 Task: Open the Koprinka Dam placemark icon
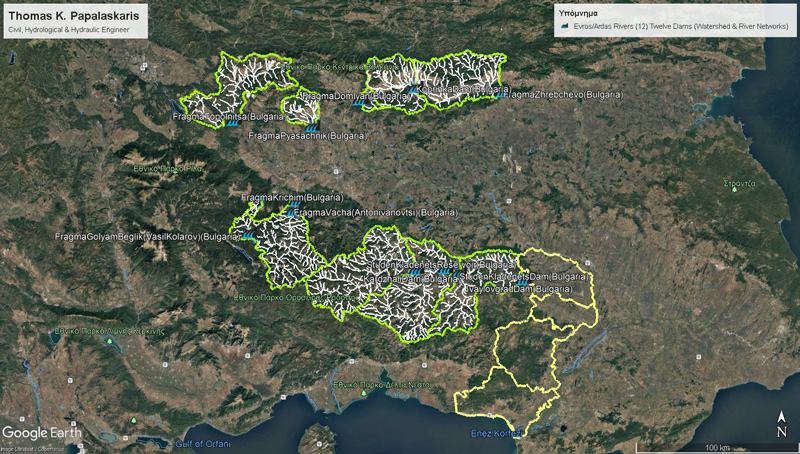point(413,89)
